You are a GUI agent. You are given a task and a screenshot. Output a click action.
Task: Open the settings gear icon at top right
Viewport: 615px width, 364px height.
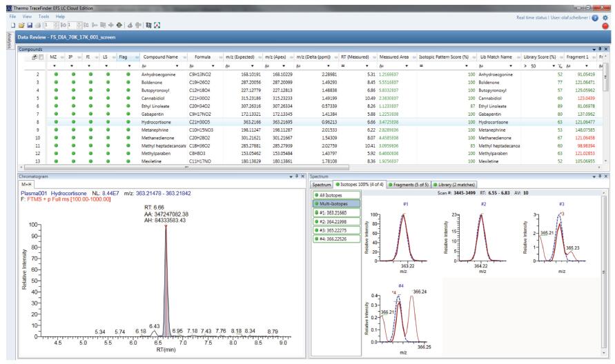tap(605, 16)
